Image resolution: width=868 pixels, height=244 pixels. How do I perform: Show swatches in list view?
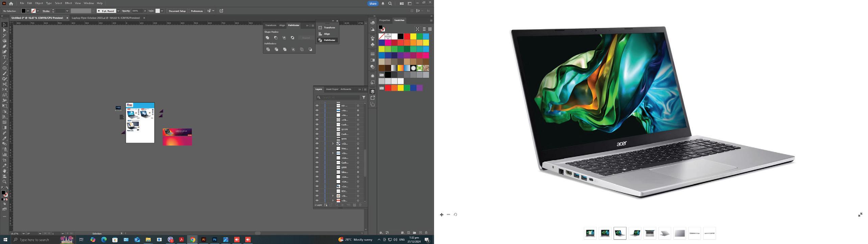pyautogui.click(x=424, y=29)
